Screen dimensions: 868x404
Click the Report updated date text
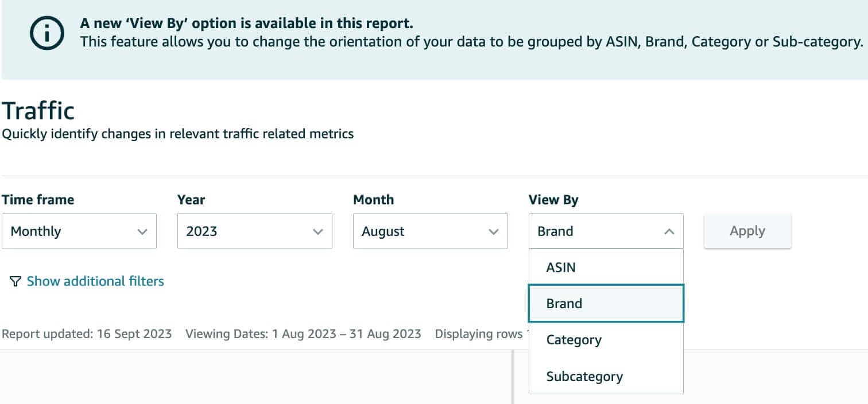click(87, 334)
